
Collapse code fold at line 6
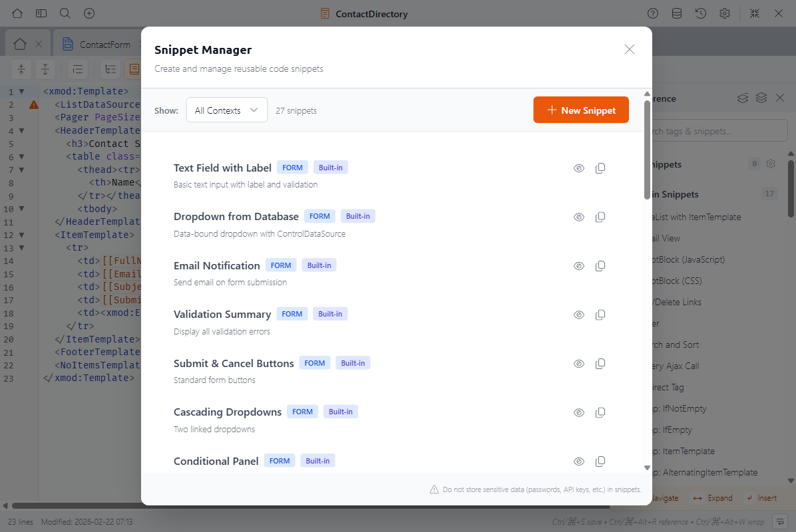point(21,157)
